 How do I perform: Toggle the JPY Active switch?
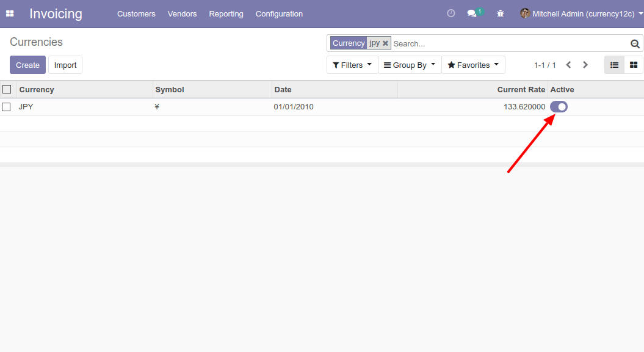pyautogui.click(x=559, y=107)
